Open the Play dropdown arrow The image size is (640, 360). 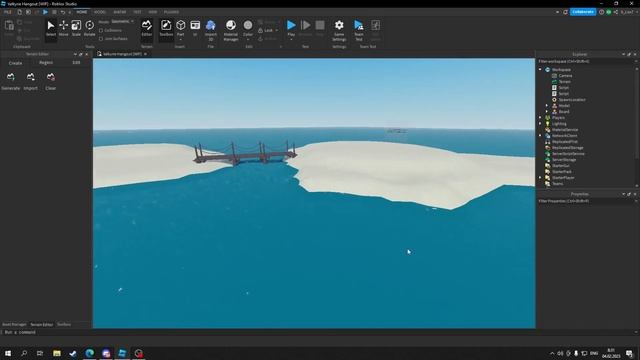coord(291,40)
